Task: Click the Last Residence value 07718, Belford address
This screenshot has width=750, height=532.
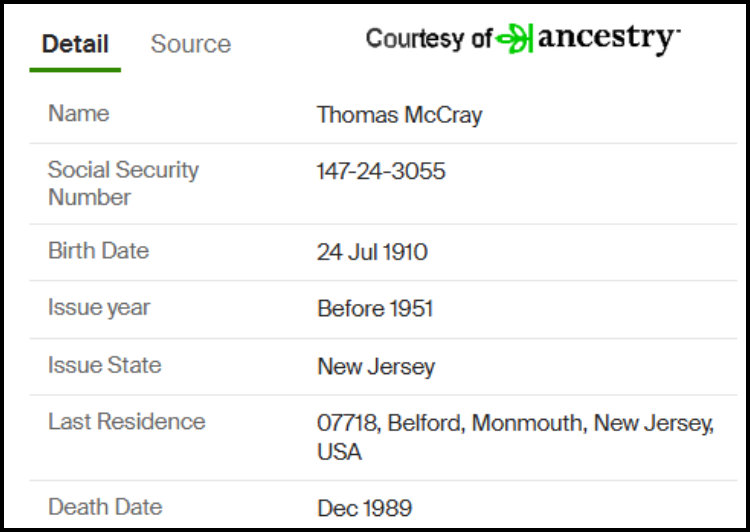Action: pyautogui.click(x=515, y=437)
